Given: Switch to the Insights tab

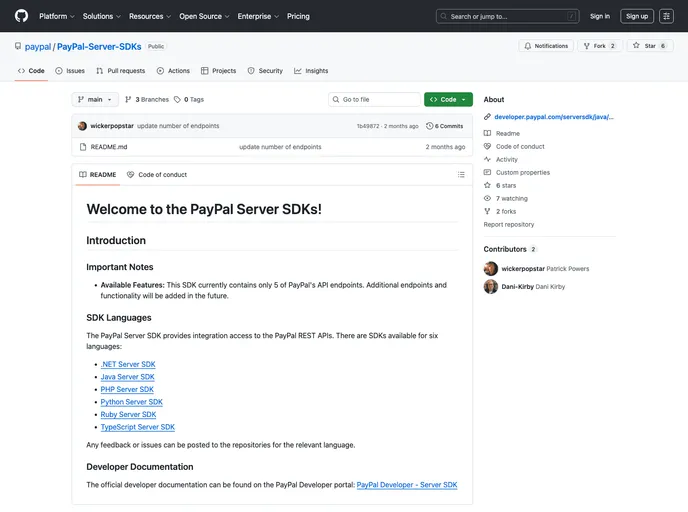Looking at the screenshot, I should pyautogui.click(x=311, y=71).
